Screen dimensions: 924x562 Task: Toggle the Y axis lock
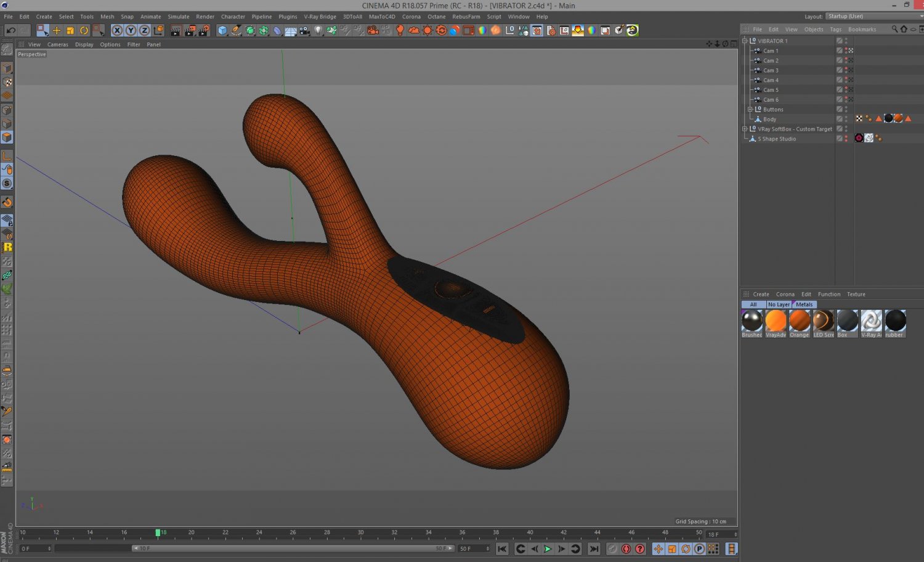131,30
